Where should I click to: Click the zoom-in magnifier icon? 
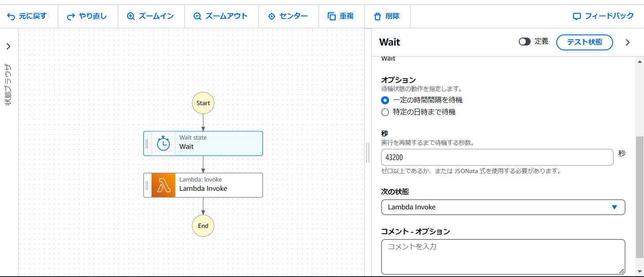coord(131,16)
